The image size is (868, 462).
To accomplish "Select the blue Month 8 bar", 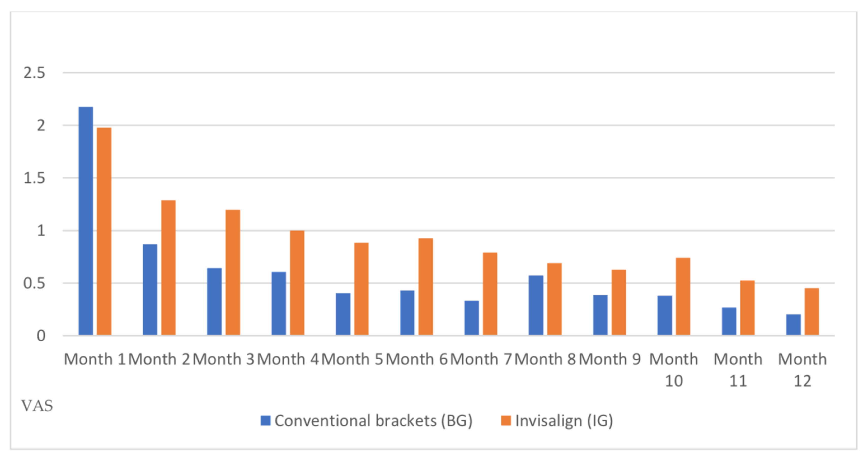I will coord(536,305).
